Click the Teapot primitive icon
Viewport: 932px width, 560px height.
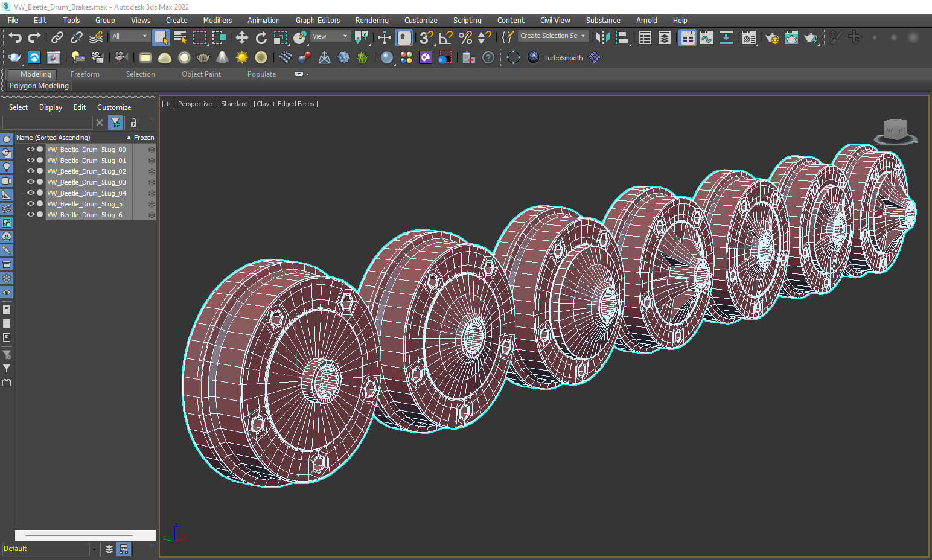pyautogui.click(x=203, y=57)
